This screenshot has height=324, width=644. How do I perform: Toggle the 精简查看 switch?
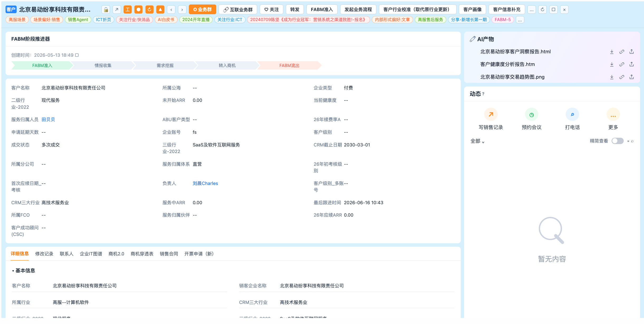pos(618,141)
